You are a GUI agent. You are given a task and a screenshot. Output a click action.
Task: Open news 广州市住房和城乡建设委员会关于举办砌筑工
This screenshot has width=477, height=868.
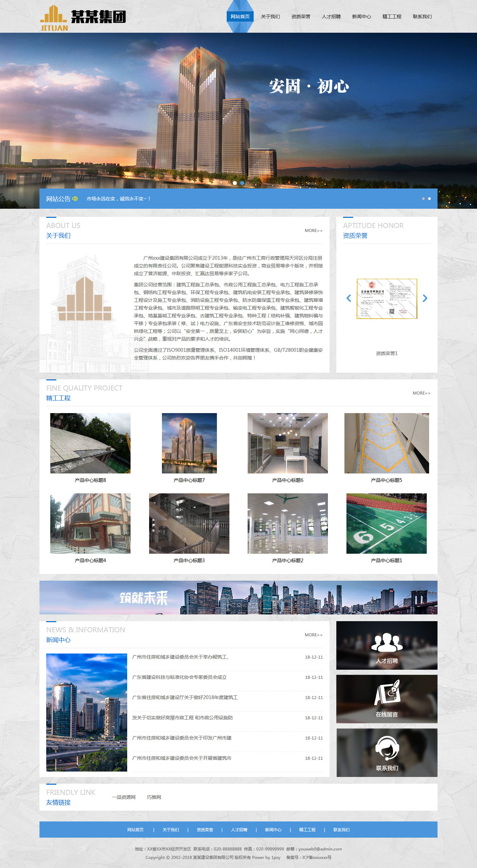coord(181,657)
